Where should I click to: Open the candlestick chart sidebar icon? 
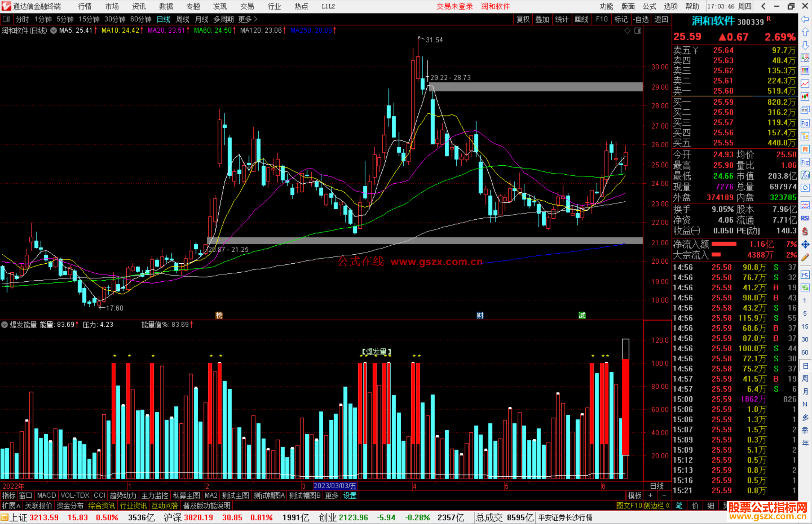coord(805,97)
